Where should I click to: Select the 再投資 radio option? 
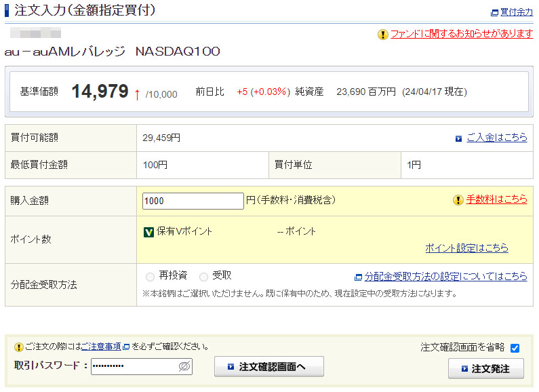(x=150, y=277)
